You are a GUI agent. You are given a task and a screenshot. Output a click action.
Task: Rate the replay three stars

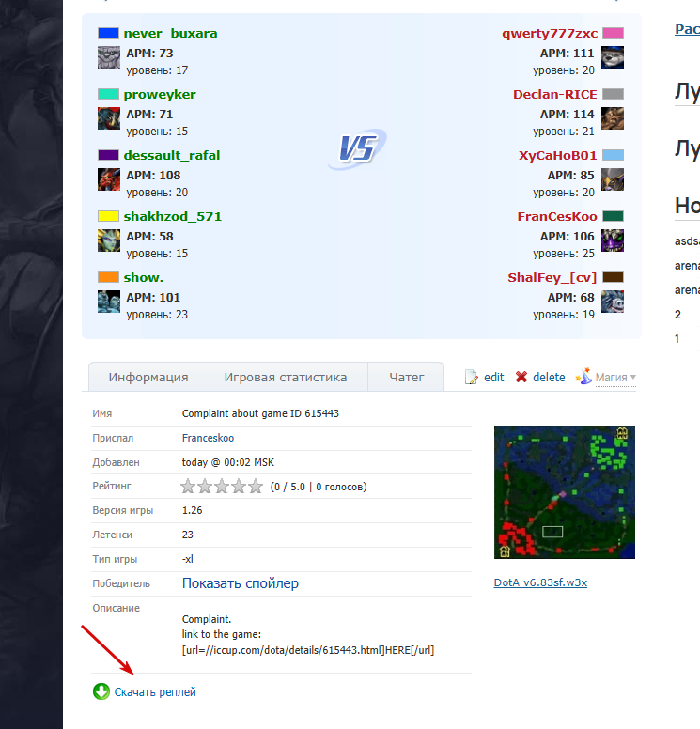click(222, 487)
